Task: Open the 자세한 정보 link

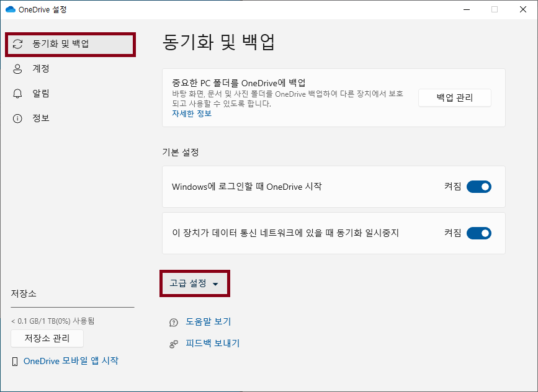Action: click(192, 114)
